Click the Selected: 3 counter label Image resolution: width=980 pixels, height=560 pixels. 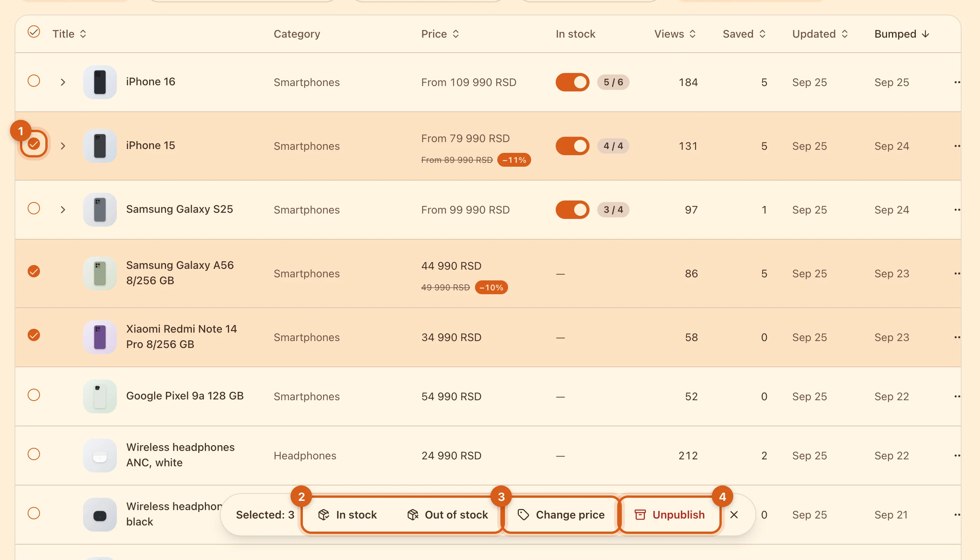click(265, 515)
